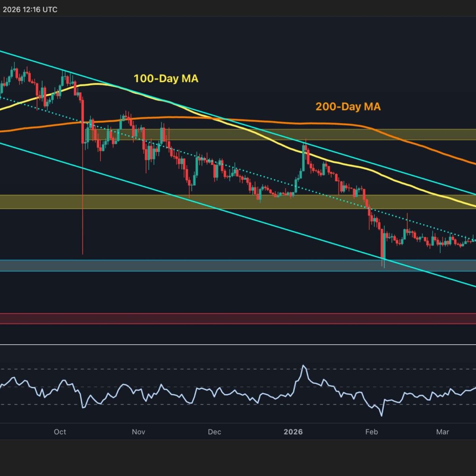The height and width of the screenshot is (476, 476).
Task: Select the Oct marker on time axis
Action: (x=60, y=432)
